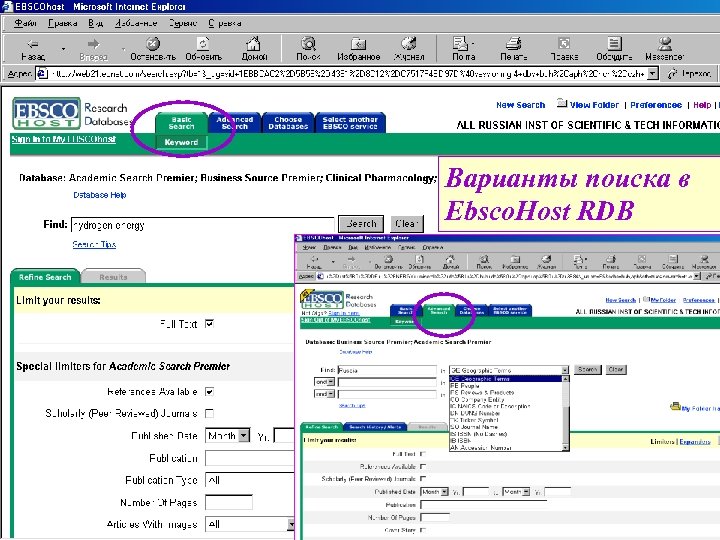Click the Clear button in main window
The image size is (720, 540).
[407, 224]
